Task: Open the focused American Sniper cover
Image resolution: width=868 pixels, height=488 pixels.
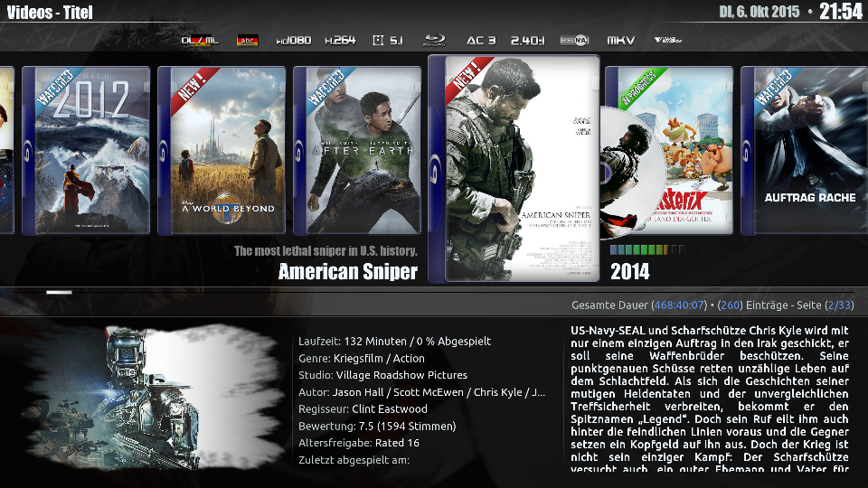Action: pos(514,169)
